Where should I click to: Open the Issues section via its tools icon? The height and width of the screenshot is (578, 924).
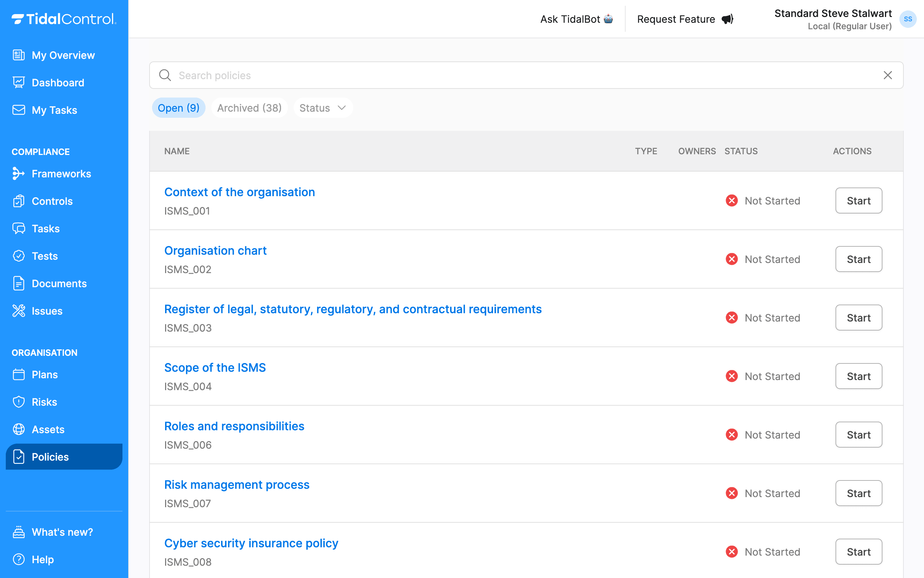tap(18, 311)
